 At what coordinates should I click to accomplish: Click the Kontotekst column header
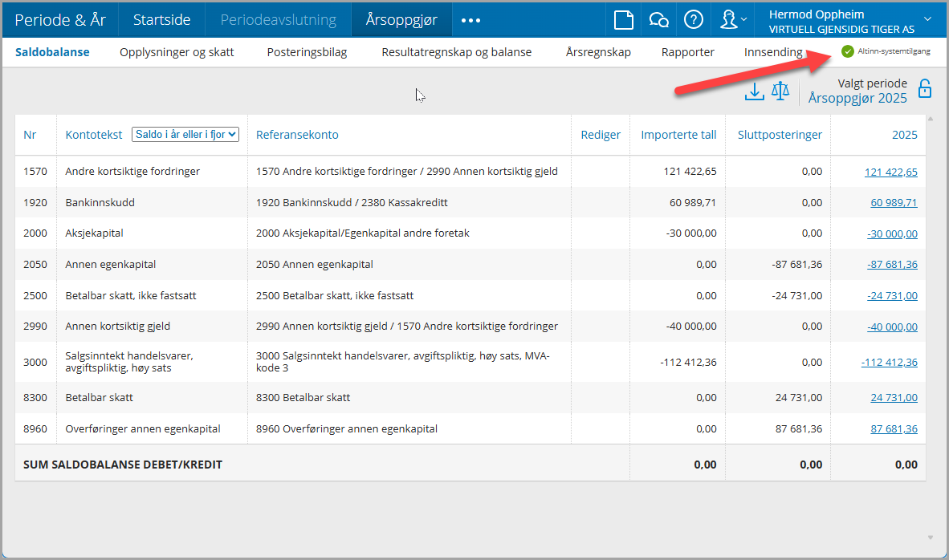pos(94,135)
